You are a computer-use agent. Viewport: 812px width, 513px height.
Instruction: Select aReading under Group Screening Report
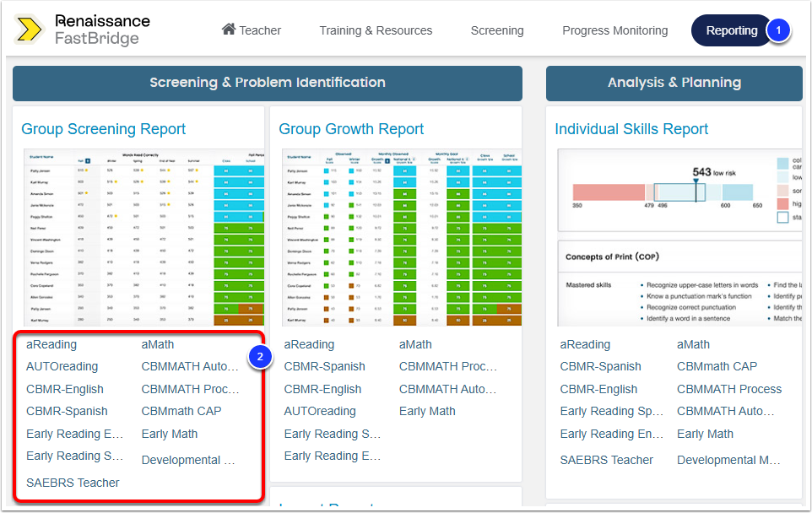pyautogui.click(x=51, y=344)
